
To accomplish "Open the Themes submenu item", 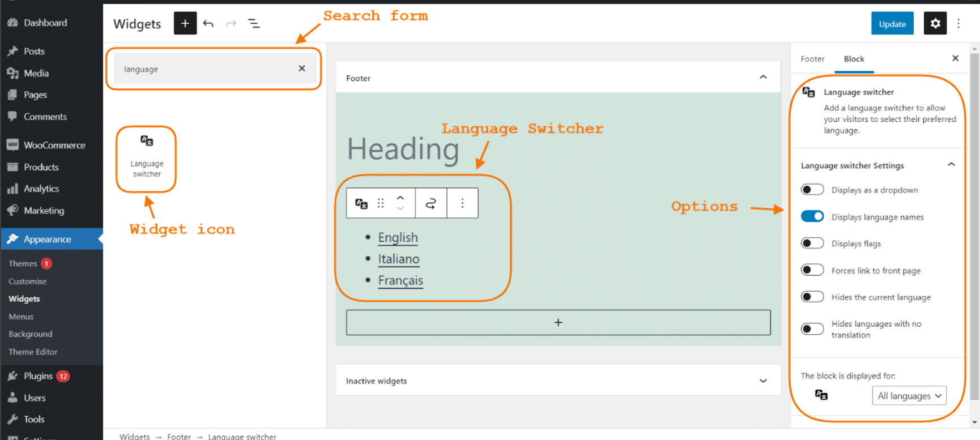I will tap(23, 264).
